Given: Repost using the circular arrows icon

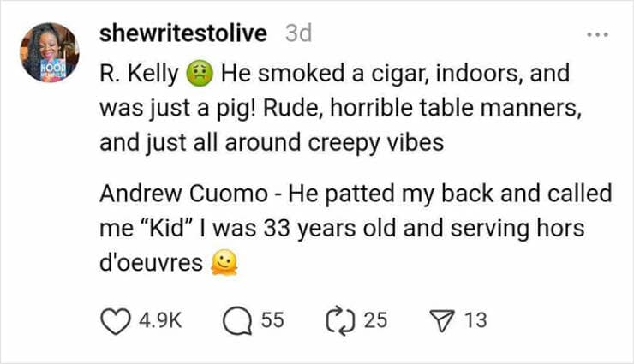Looking at the screenshot, I should [341, 320].
